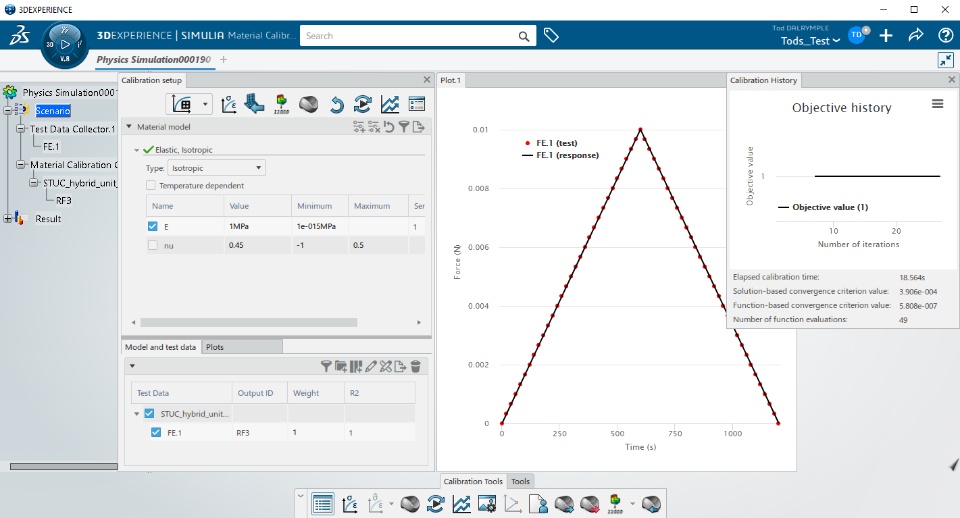Click the image settings gear icon in bottom action bar
Screen dimensions: 960x518
(487, 504)
